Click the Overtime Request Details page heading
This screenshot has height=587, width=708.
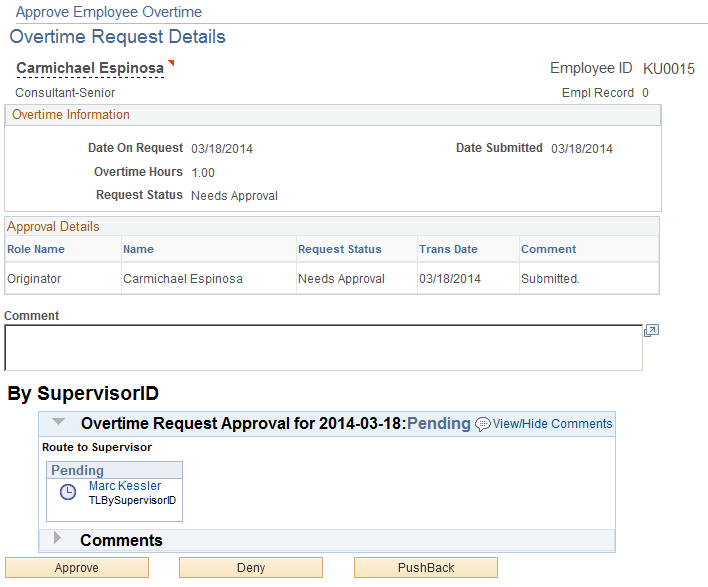pyautogui.click(x=117, y=37)
